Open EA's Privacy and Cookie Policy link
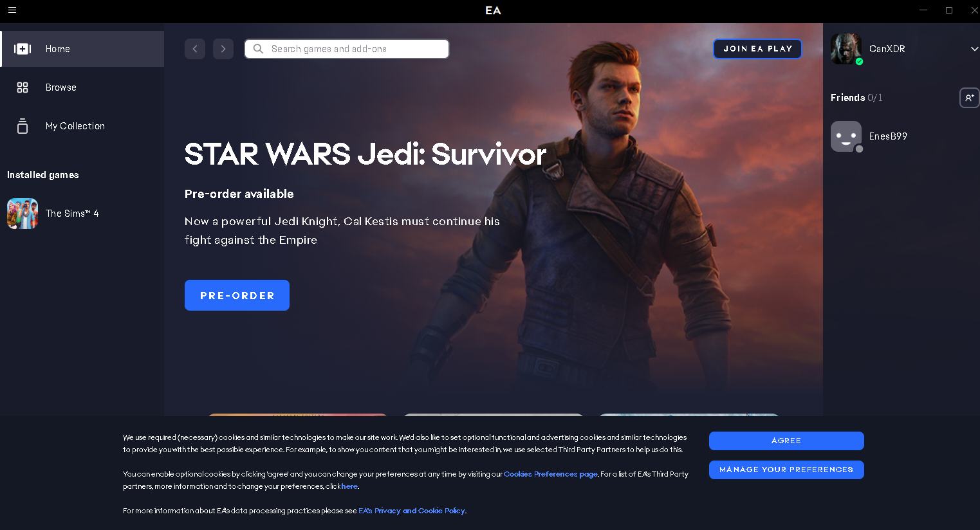The width and height of the screenshot is (980, 530). click(x=412, y=511)
